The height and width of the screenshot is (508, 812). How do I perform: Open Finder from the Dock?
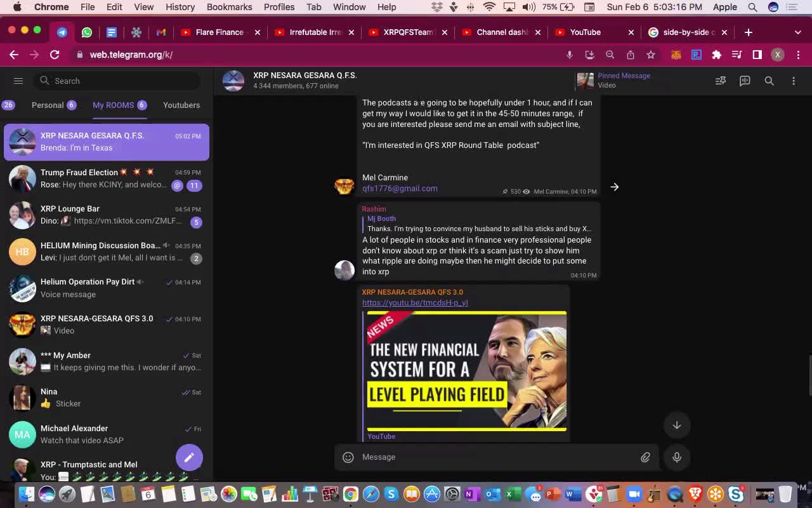(27, 494)
